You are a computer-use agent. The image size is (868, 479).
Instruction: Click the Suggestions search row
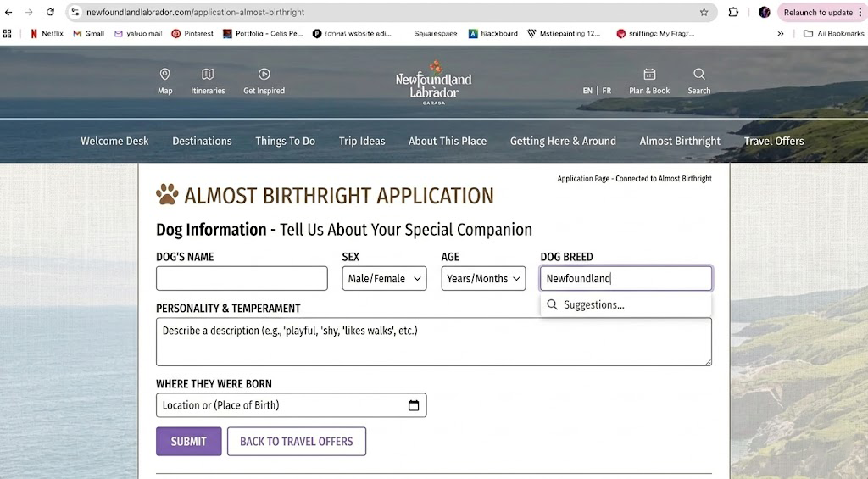(x=626, y=304)
